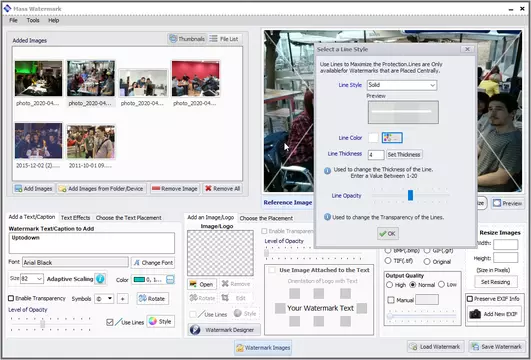Switch to Thumbnails view
Image resolution: width=531 pixels, height=360 pixels.
click(187, 39)
